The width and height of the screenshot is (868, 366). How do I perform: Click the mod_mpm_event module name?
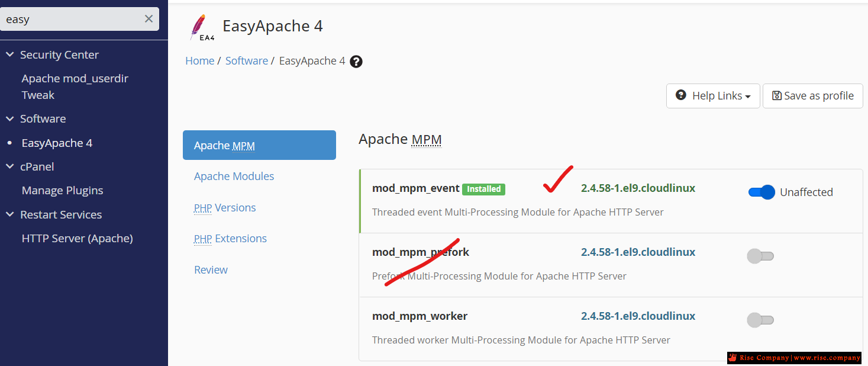(x=416, y=188)
